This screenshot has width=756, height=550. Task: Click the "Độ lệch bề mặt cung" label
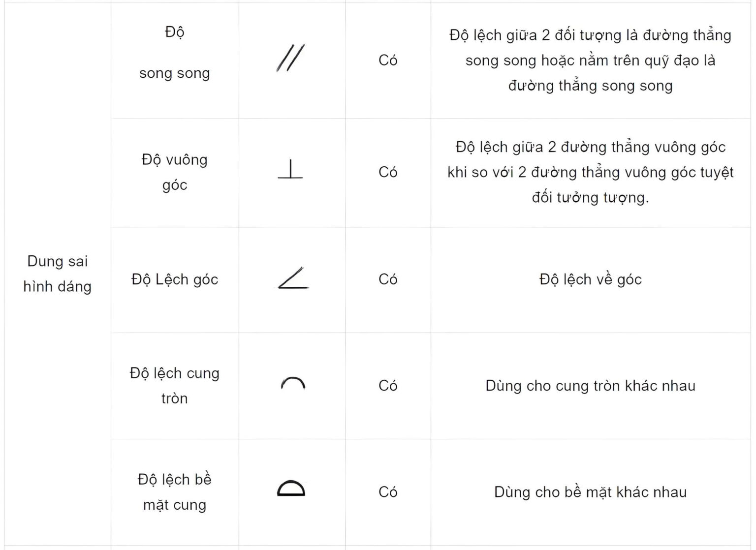(x=174, y=491)
